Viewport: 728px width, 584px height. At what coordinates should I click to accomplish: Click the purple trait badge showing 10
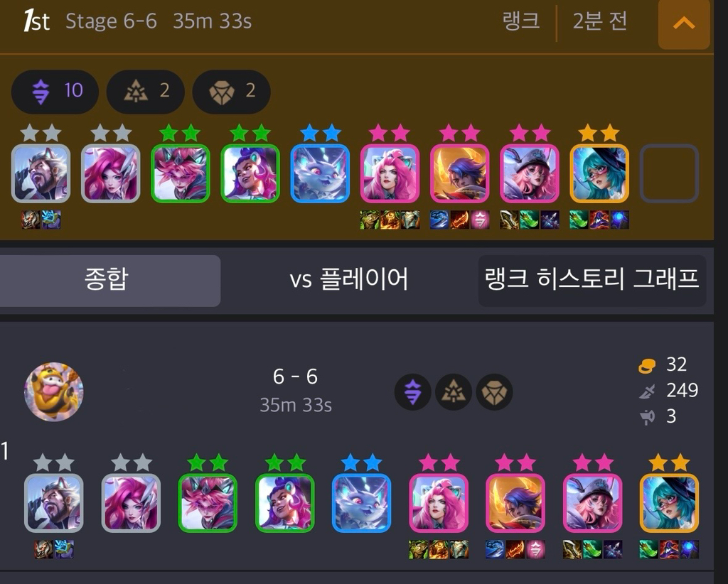coord(55,92)
